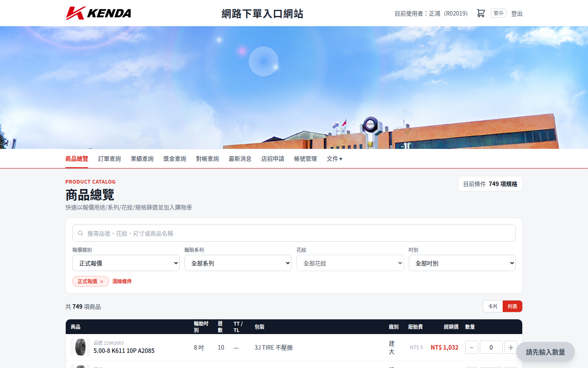Click product name 5.00-8 K611 10P A2085

coord(124,351)
